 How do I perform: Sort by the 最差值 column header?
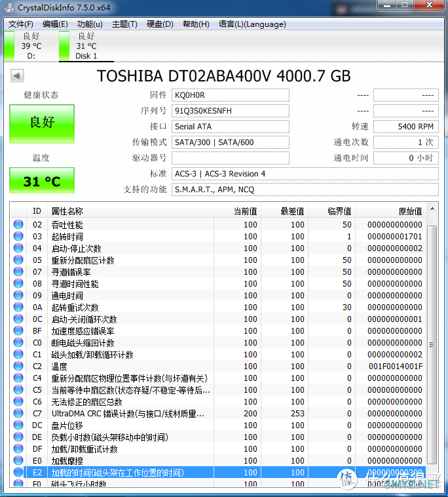[284, 211]
